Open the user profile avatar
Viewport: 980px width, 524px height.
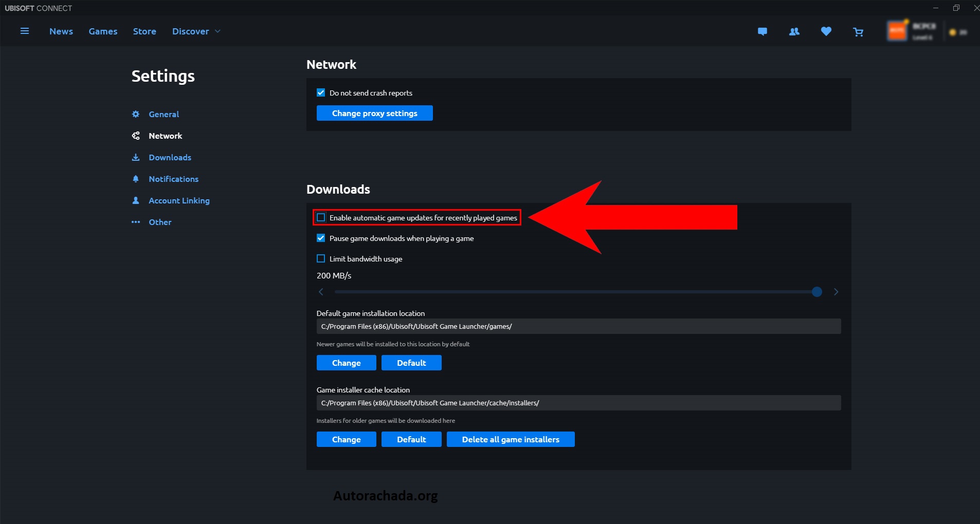pyautogui.click(x=897, y=31)
